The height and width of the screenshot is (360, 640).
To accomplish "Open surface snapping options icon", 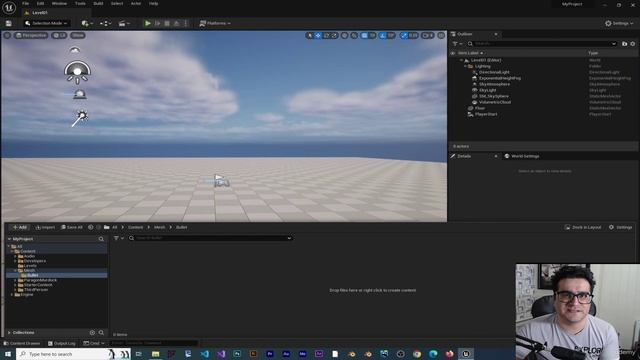I will [354, 36].
